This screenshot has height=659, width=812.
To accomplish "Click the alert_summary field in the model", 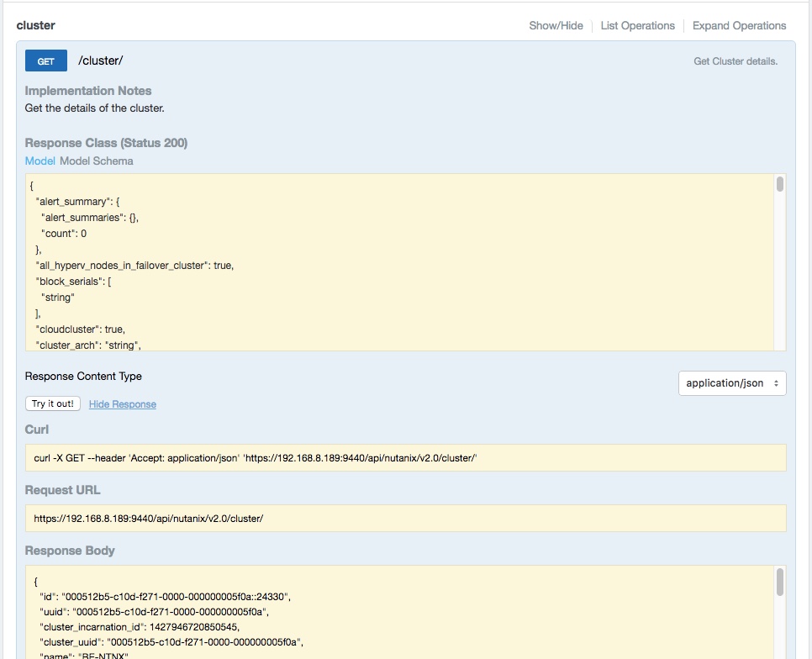I will pyautogui.click(x=71, y=201).
